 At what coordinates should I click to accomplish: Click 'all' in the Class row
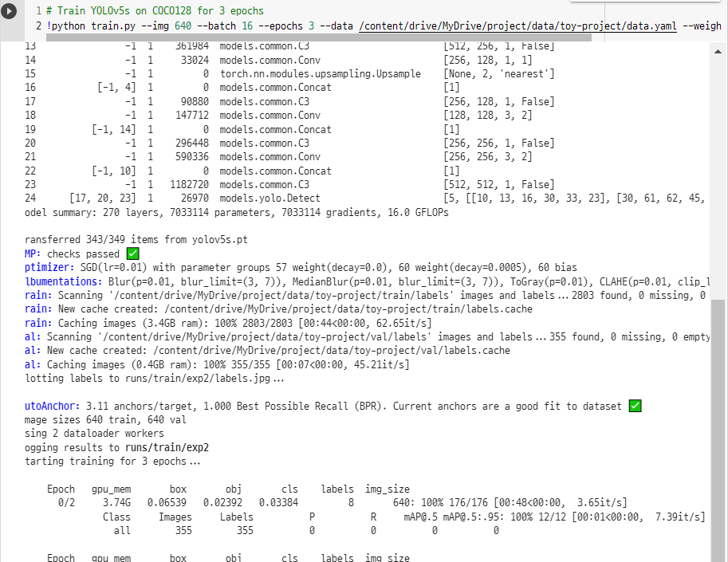click(122, 530)
